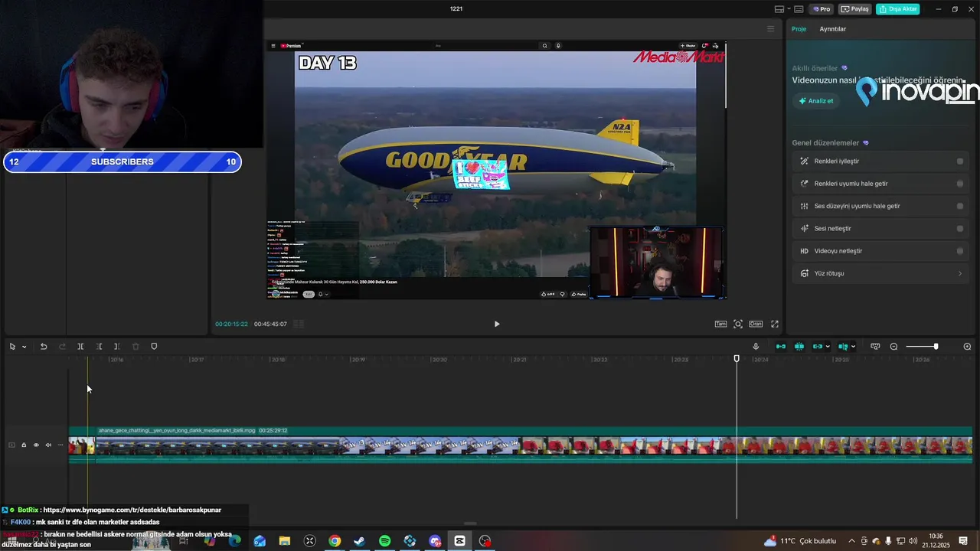The image size is (980, 551).
Task: Click current timecode 00:20:15:22
Action: pos(231,324)
